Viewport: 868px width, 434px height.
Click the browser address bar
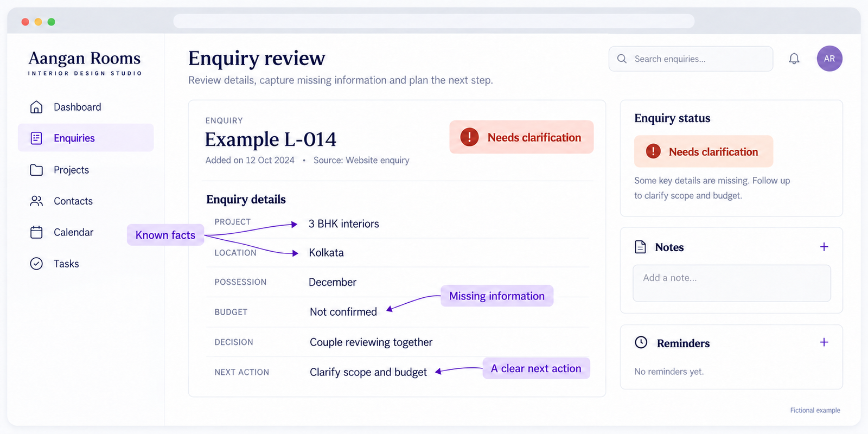[434, 21]
